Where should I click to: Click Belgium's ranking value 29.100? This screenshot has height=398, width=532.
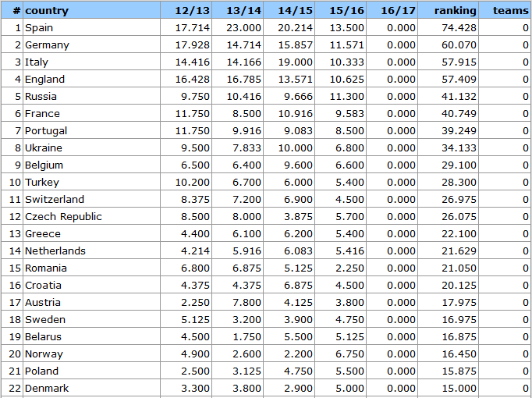tap(459, 165)
